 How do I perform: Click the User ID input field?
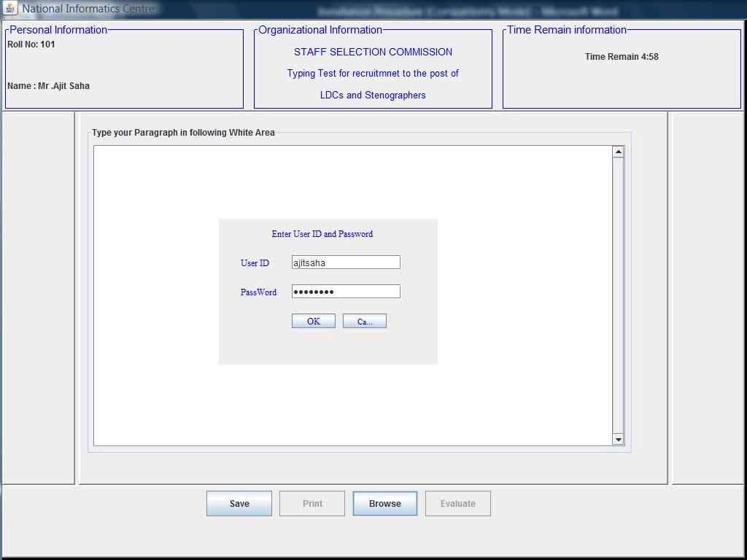(x=346, y=262)
